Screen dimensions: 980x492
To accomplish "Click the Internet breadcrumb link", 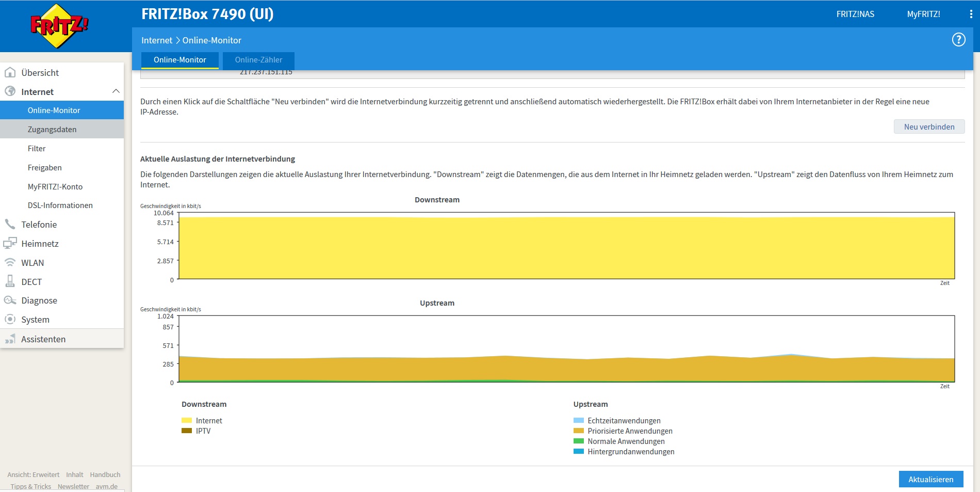I will 157,40.
